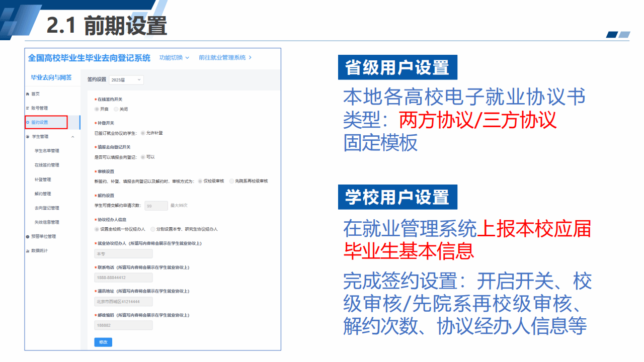Screen dimensions: 644x362
Task: Follow the 前往就业管理系统 link
Action: 225,58
